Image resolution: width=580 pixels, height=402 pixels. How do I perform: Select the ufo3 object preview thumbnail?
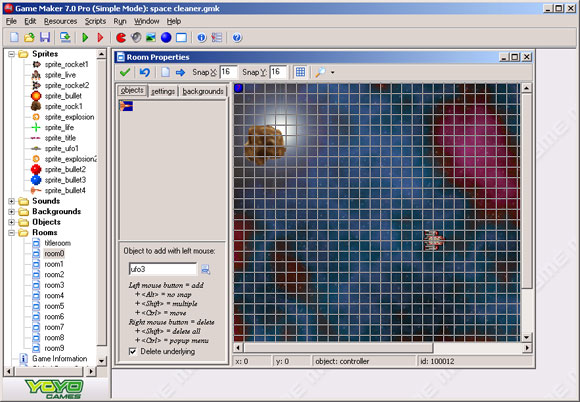point(126,106)
